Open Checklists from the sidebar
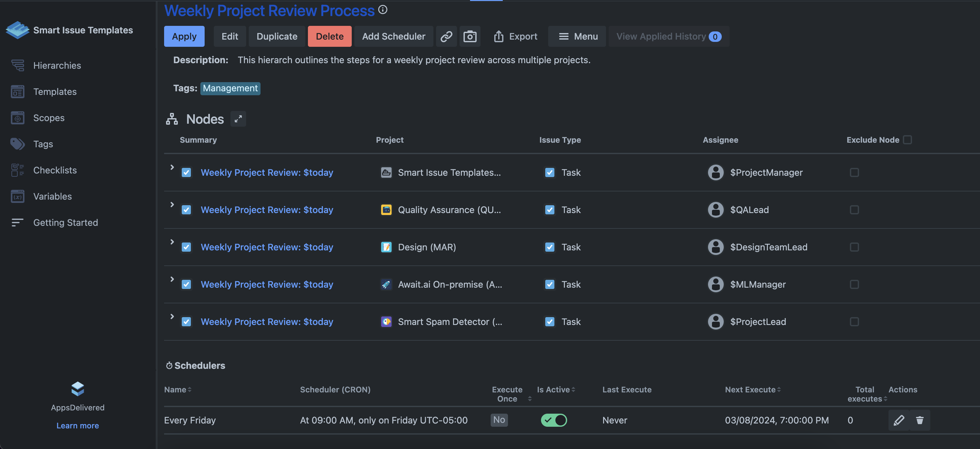The image size is (980, 449). (55, 170)
